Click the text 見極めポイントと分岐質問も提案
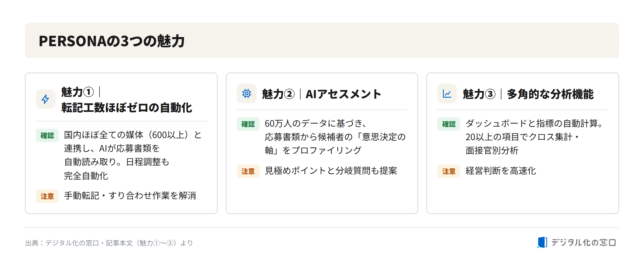644x273 pixels. pos(331,171)
